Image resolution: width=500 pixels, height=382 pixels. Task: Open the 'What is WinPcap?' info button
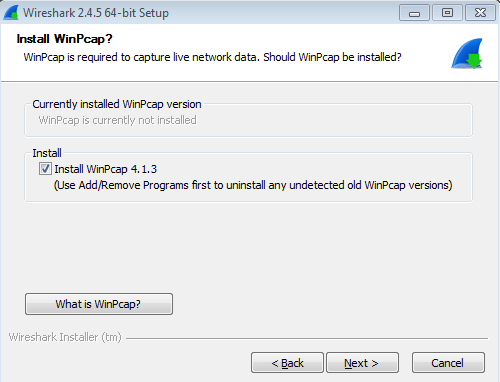click(x=99, y=304)
